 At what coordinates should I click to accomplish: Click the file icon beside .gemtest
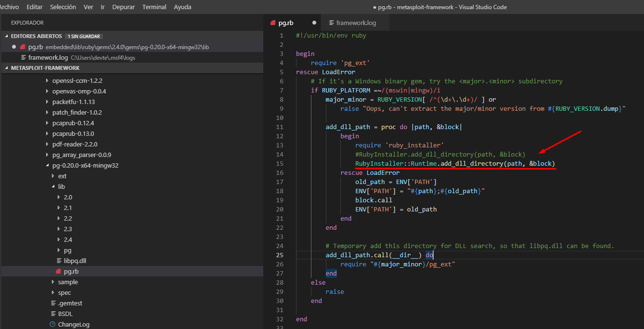click(53, 303)
